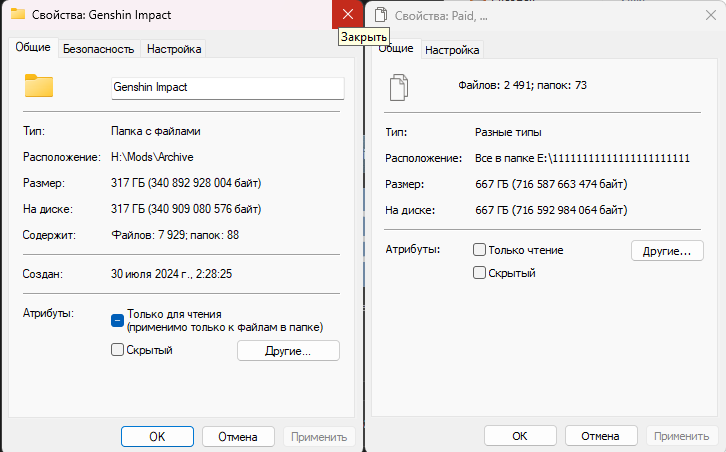Click folder icon in Genshin Impact title bar
The image size is (726, 452).
coord(18,14)
